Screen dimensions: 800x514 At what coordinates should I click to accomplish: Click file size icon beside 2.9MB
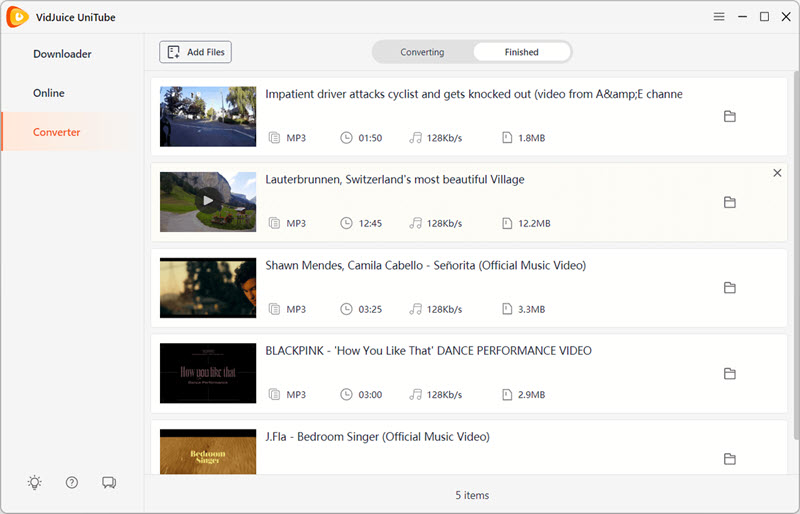click(507, 395)
